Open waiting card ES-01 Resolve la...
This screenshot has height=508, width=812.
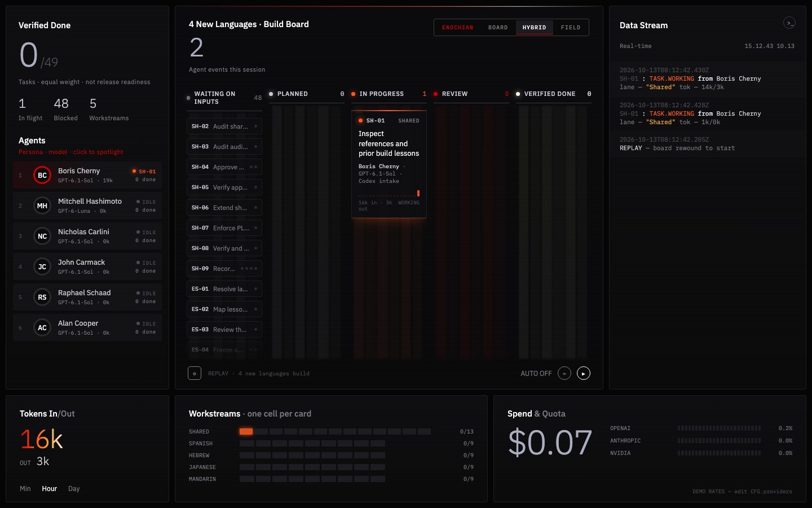coord(224,289)
